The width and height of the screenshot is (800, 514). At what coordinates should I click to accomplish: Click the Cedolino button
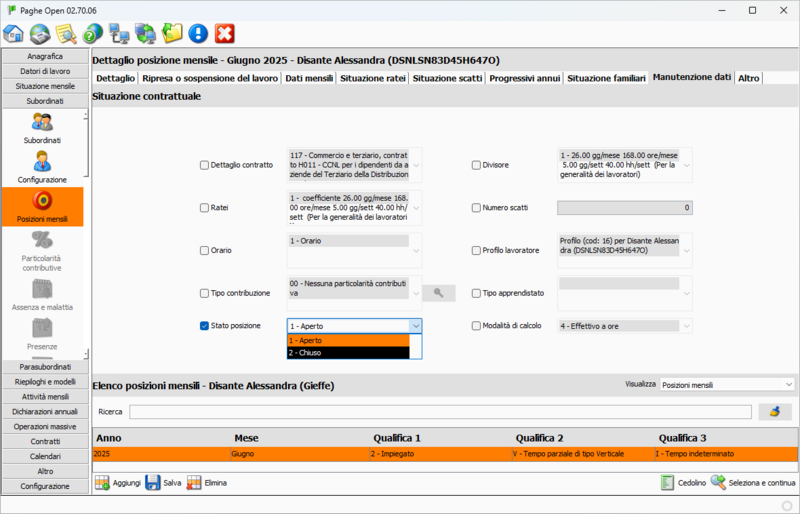tap(682, 483)
